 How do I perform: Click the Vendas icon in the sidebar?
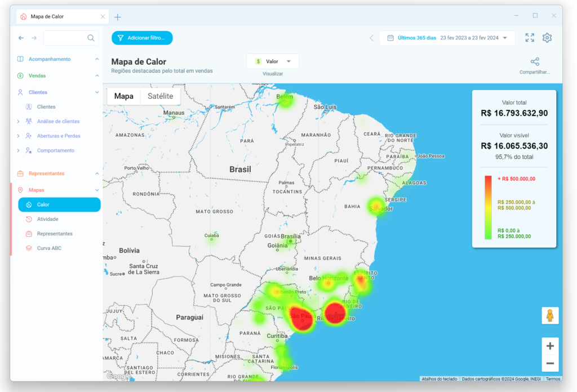click(x=20, y=75)
